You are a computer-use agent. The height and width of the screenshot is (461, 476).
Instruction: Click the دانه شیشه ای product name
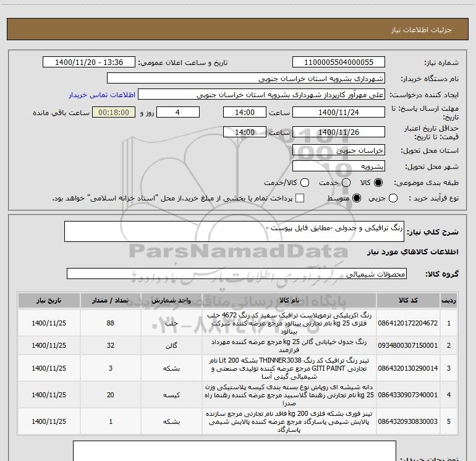[x=289, y=395]
